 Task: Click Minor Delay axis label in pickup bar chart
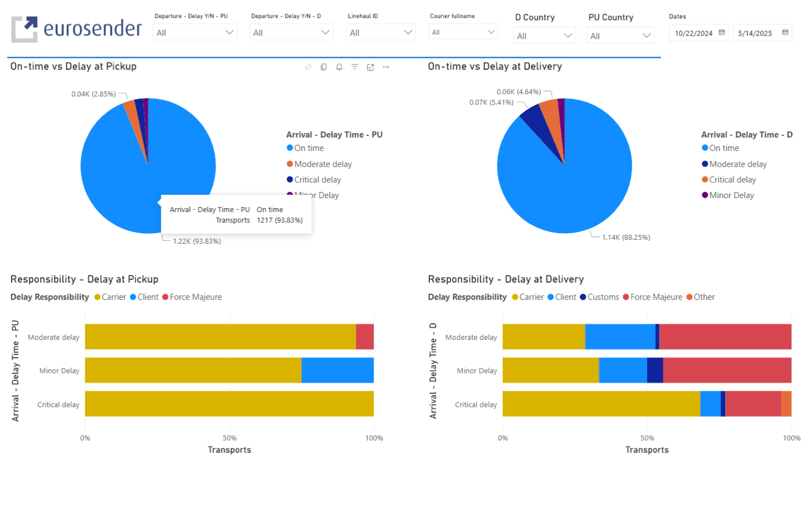pos(59,371)
